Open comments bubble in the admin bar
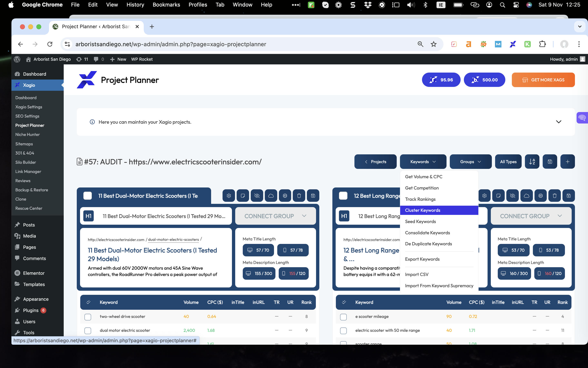This screenshot has height=368, width=588. pyautogui.click(x=99, y=59)
